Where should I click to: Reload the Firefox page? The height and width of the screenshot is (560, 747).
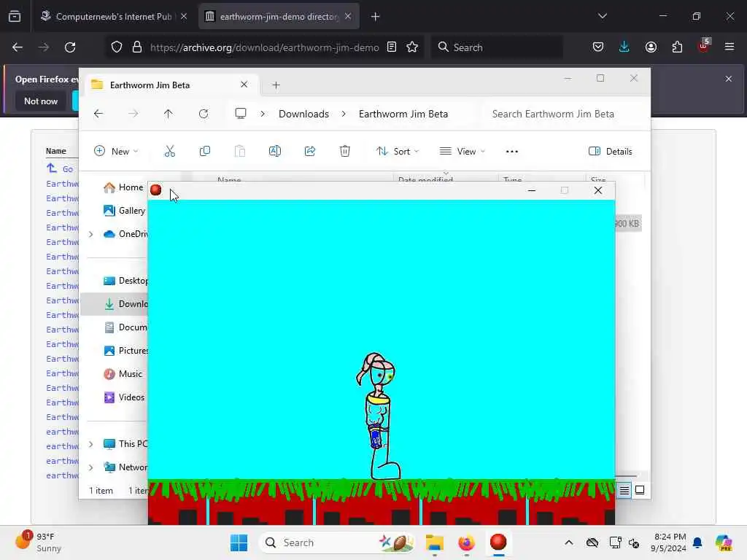coord(70,47)
